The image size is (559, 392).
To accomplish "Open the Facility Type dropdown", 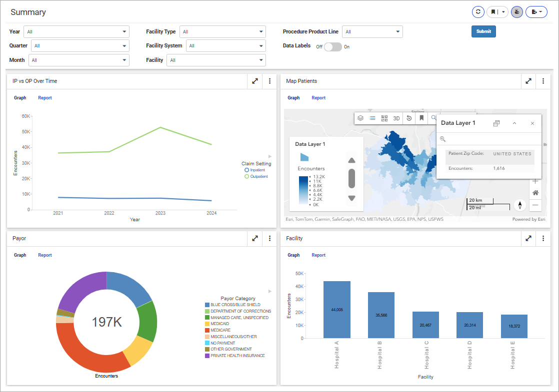I will [x=222, y=32].
